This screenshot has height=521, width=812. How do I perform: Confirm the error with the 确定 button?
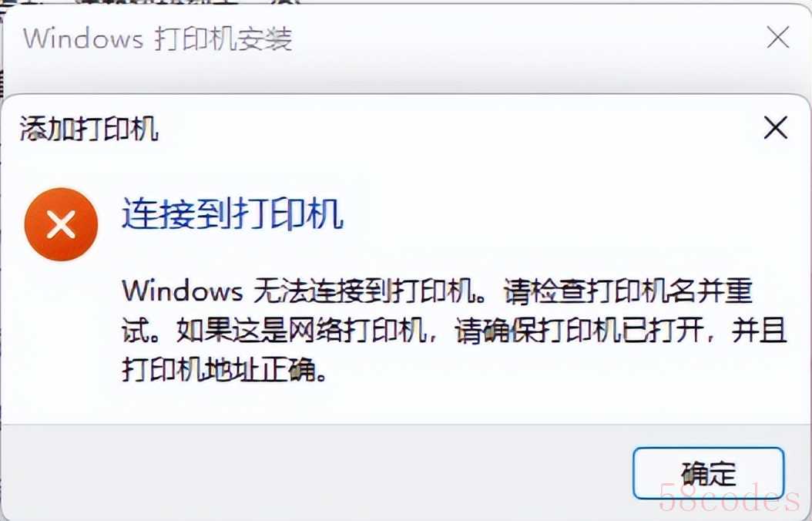click(709, 473)
